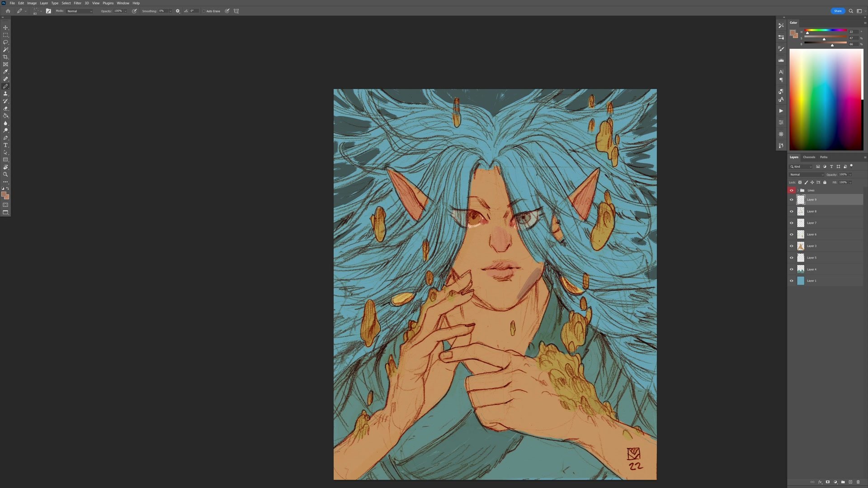
Task: Select the Crop tool
Action: tap(5, 57)
